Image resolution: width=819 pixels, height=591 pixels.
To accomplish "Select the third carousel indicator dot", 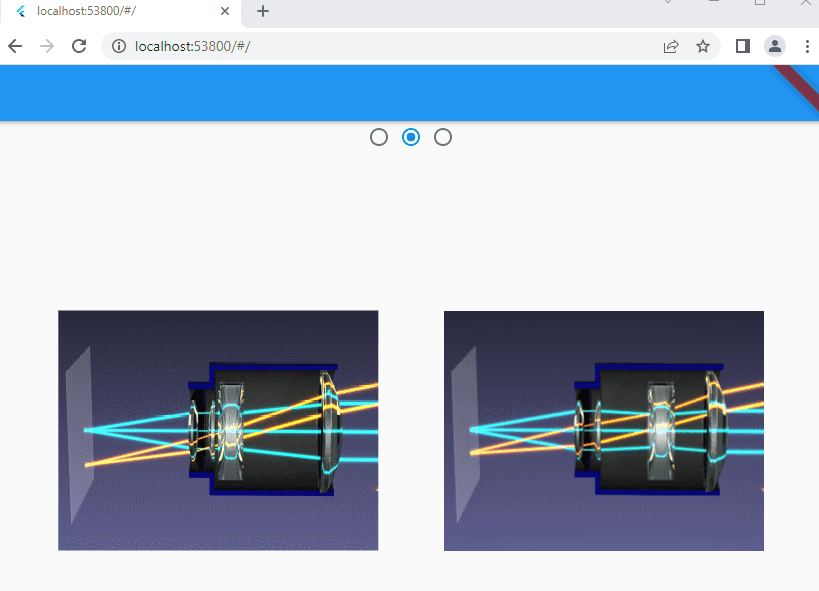I will click(442, 137).
